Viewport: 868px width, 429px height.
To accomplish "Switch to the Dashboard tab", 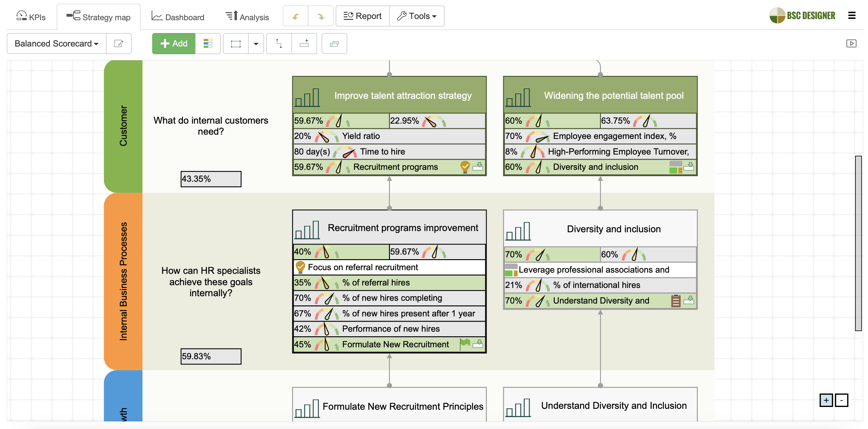I will click(178, 17).
